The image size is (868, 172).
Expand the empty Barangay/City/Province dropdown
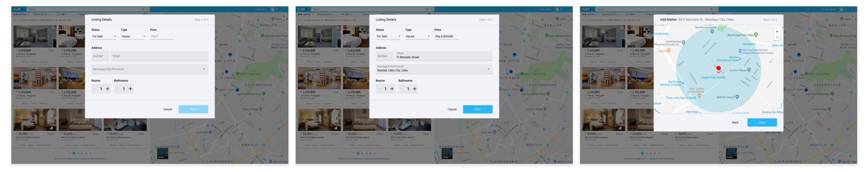coord(150,69)
